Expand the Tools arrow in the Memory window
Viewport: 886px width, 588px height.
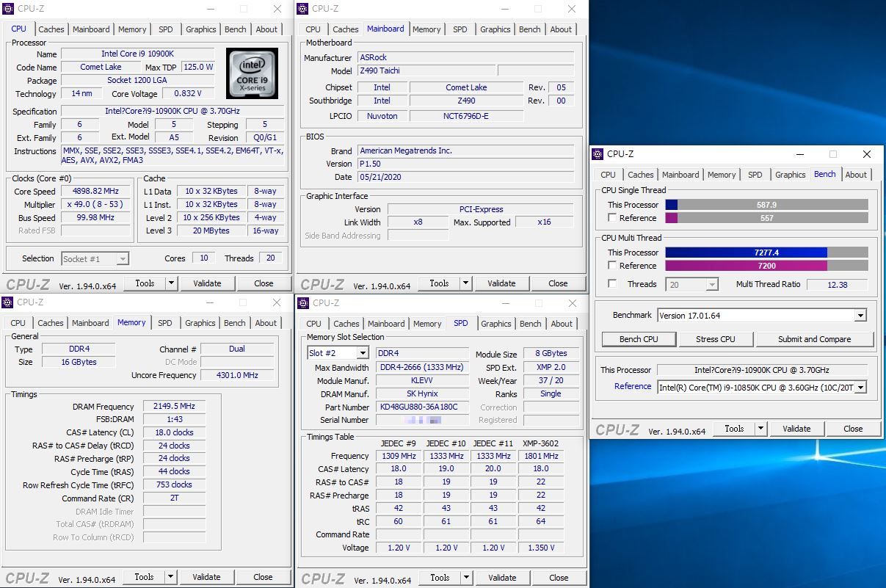pos(170,577)
